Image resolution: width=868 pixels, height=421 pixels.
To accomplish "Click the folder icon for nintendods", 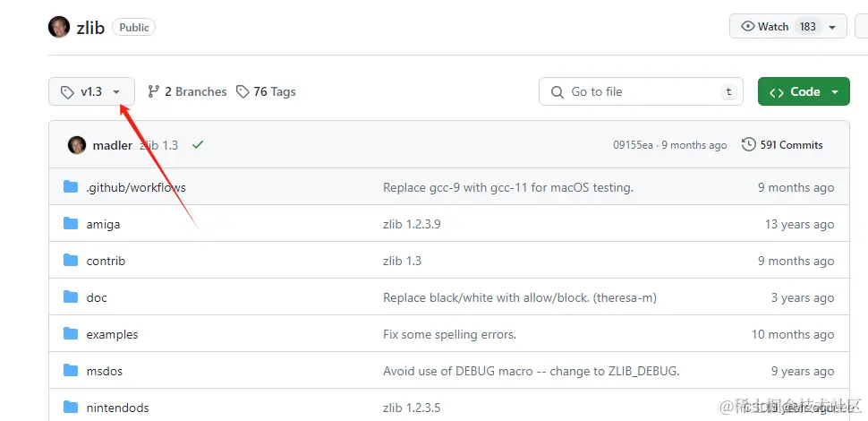I will coord(71,408).
